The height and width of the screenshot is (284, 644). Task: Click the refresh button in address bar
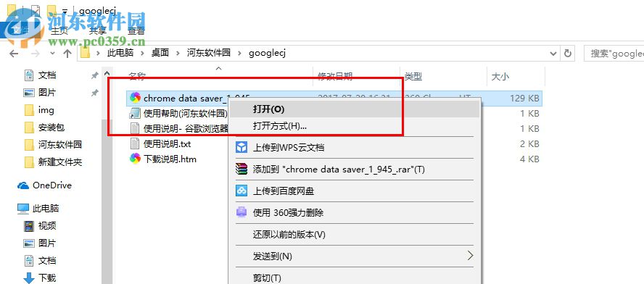(x=568, y=54)
